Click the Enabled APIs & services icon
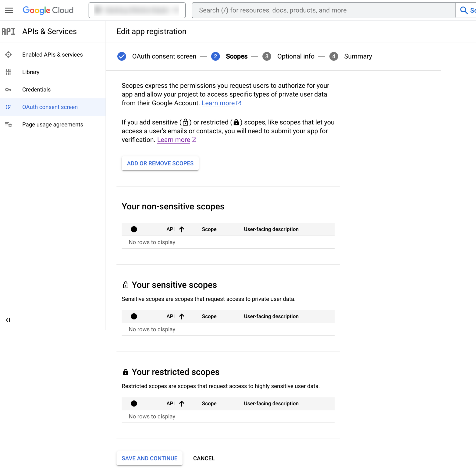 (x=8, y=54)
